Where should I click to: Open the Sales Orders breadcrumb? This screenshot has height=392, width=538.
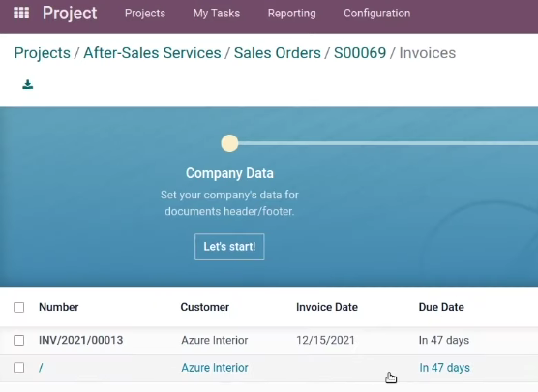tap(278, 53)
